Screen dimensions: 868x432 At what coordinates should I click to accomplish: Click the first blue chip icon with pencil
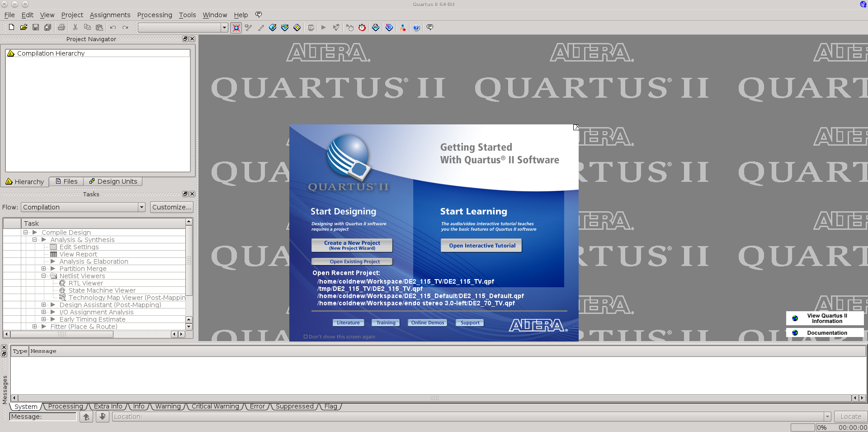coord(273,28)
